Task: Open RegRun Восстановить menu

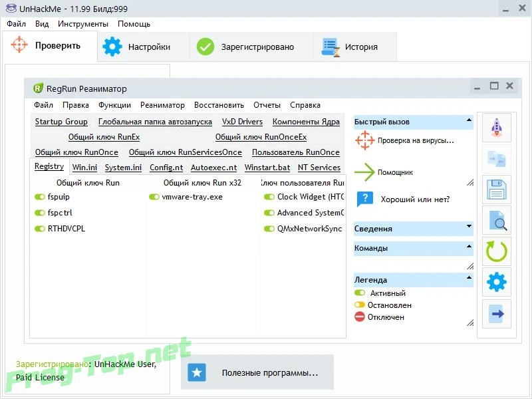Action: [219, 105]
